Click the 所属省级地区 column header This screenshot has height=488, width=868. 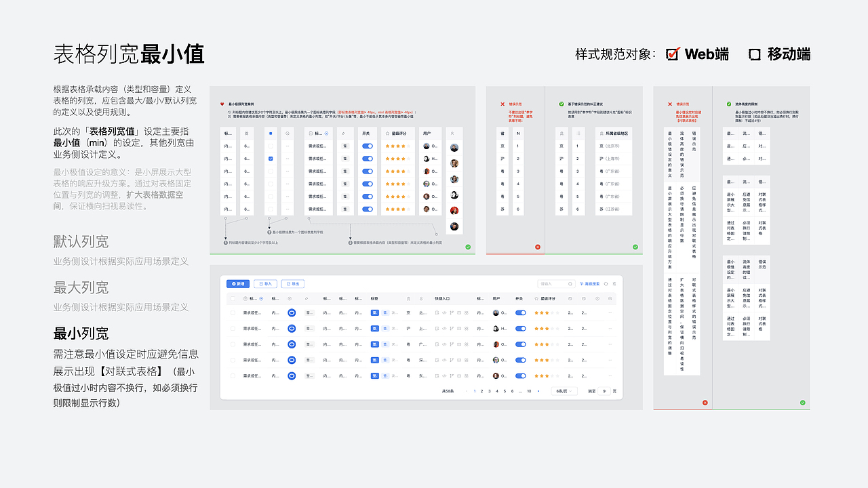pos(614,134)
